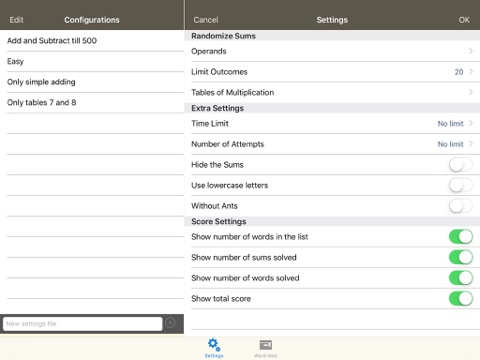
Task: Toggle Hide the Sums switch
Action: point(461,165)
